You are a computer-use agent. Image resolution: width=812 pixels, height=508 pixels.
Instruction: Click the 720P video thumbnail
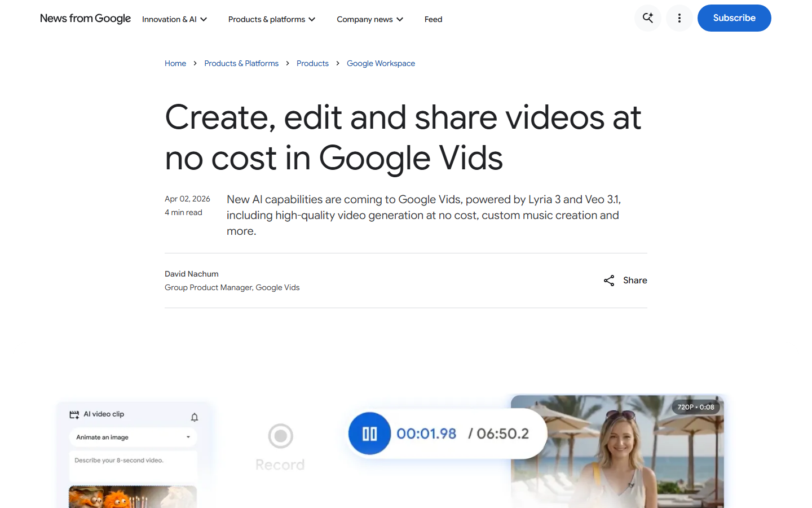pyautogui.click(x=617, y=451)
